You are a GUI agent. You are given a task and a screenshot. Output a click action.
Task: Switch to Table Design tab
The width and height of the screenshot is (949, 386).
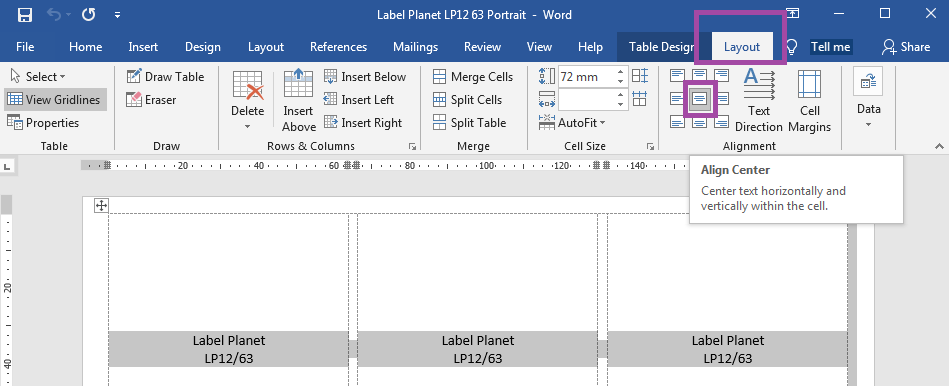click(661, 47)
